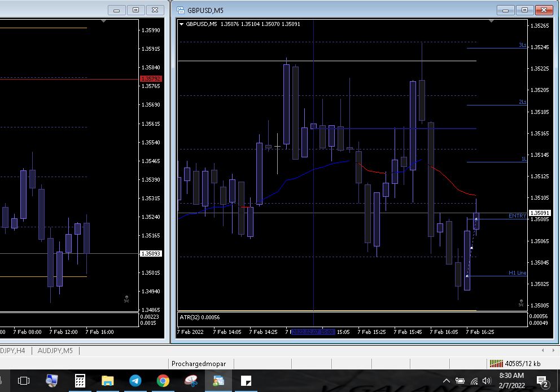The height and width of the screenshot is (392, 560).
Task: Select the ENTRY line label on chart
Action: click(517, 216)
